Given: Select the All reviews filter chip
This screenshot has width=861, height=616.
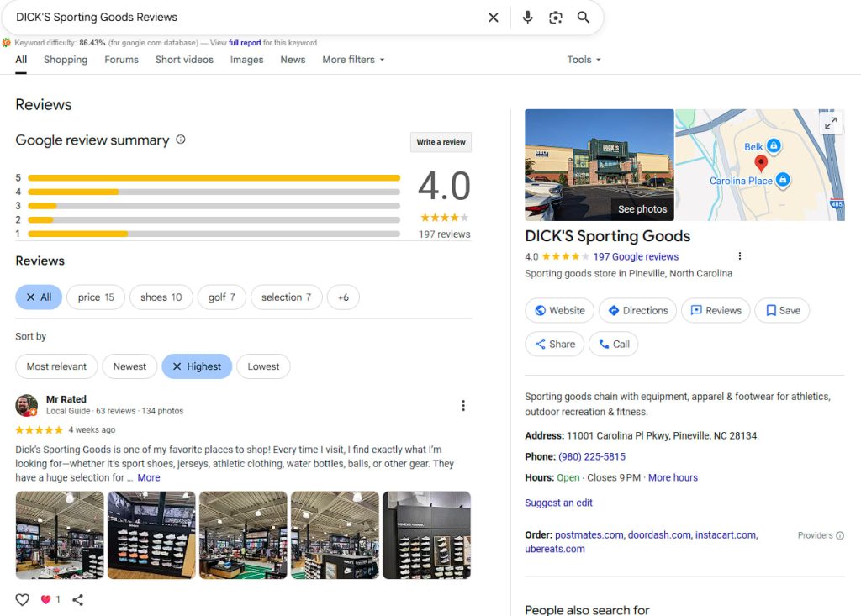Looking at the screenshot, I should [39, 297].
